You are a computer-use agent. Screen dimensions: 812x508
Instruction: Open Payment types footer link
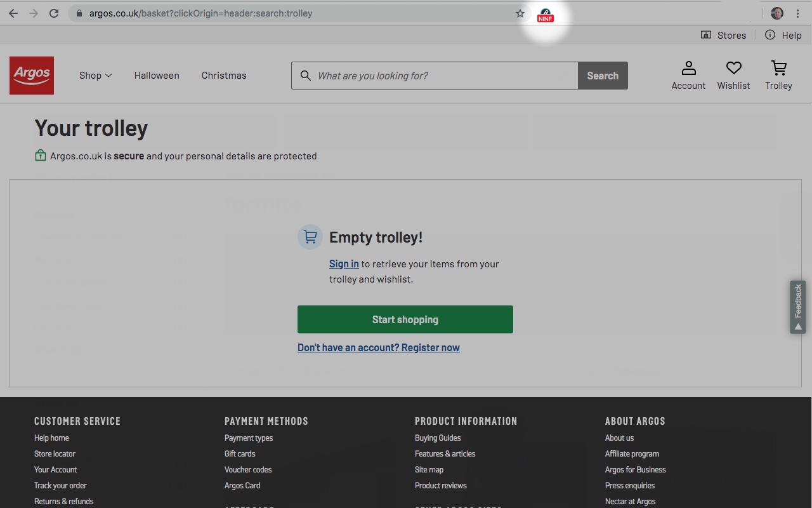[249, 438]
